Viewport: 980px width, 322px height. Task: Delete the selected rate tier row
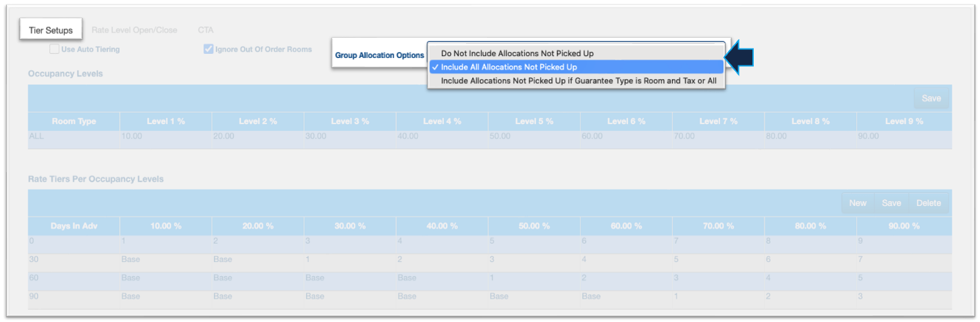tap(928, 203)
